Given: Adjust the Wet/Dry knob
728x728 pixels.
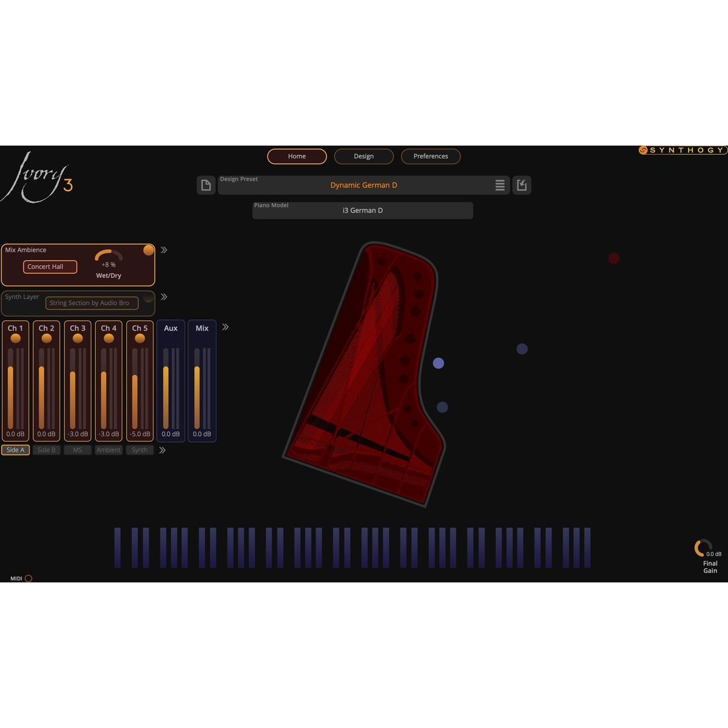Looking at the screenshot, I should point(109,256).
